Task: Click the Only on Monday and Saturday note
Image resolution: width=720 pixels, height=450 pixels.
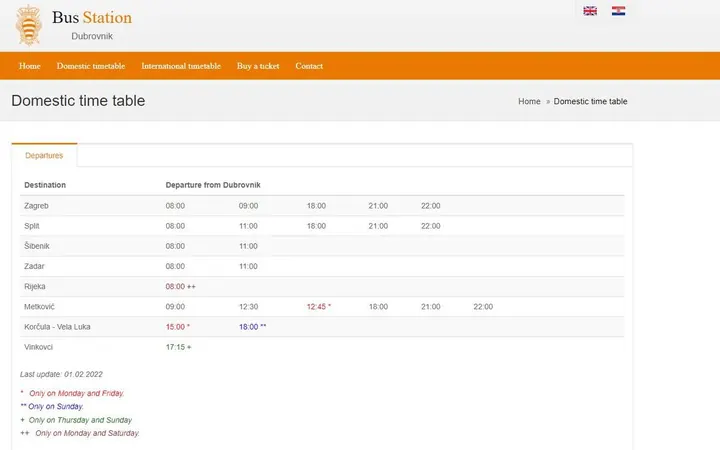Action: tap(79, 433)
